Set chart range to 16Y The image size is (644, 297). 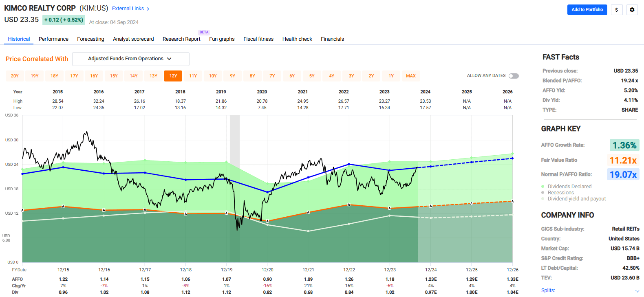(94, 76)
